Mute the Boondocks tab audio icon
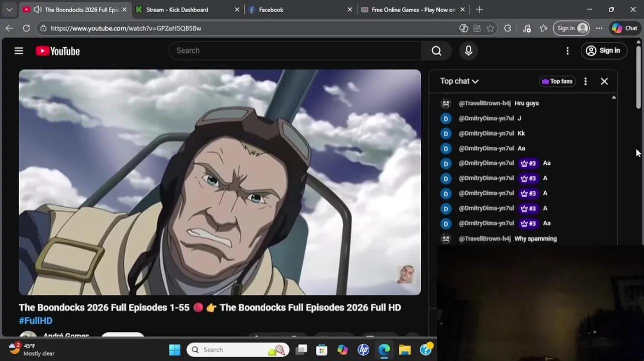The image size is (644, 361). click(38, 10)
